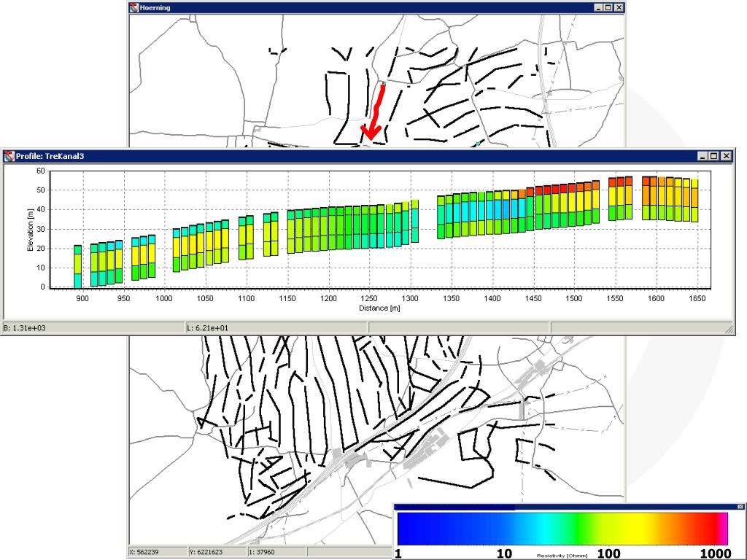Click the '1000' value on resistivity scale

pyautogui.click(x=716, y=553)
